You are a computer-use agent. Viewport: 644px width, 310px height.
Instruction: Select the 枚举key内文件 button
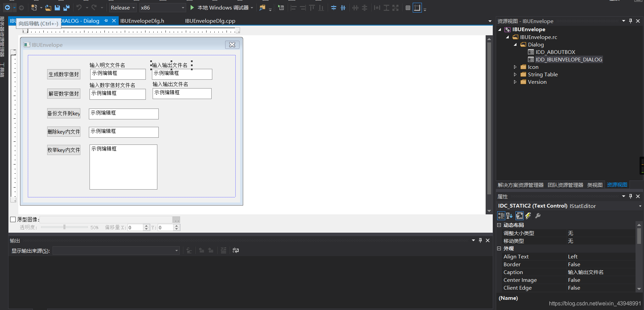point(64,150)
